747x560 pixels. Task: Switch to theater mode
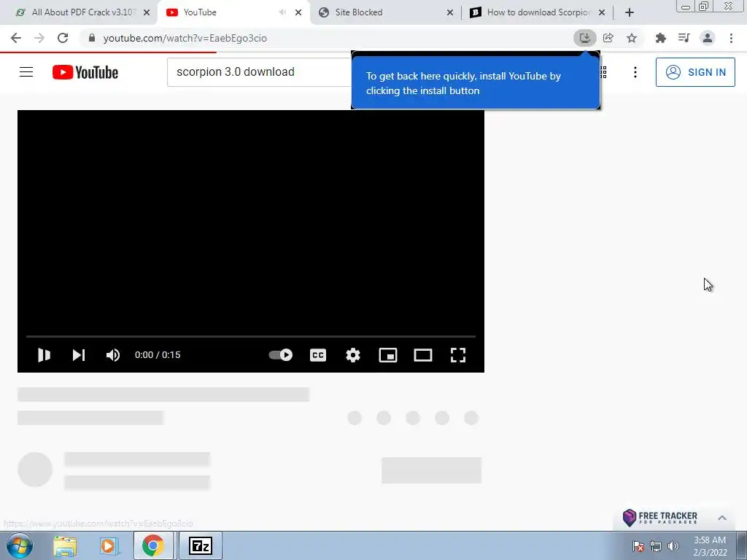(x=423, y=355)
